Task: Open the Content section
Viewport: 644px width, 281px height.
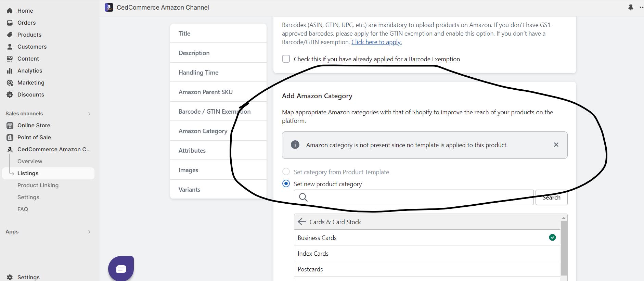Action: tap(28, 59)
